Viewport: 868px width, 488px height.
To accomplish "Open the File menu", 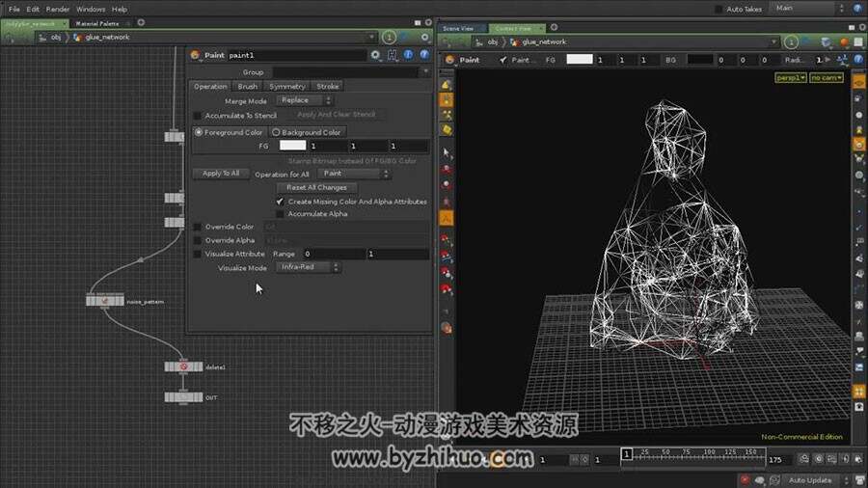I will pos(14,9).
